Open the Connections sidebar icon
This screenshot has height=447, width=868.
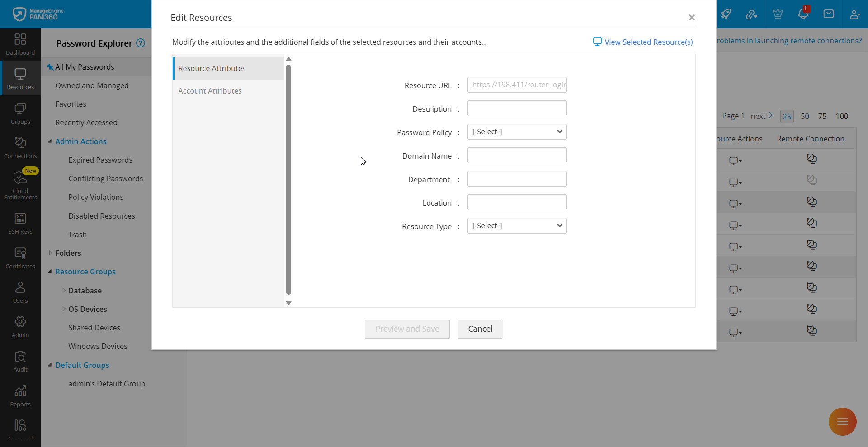pos(20,147)
